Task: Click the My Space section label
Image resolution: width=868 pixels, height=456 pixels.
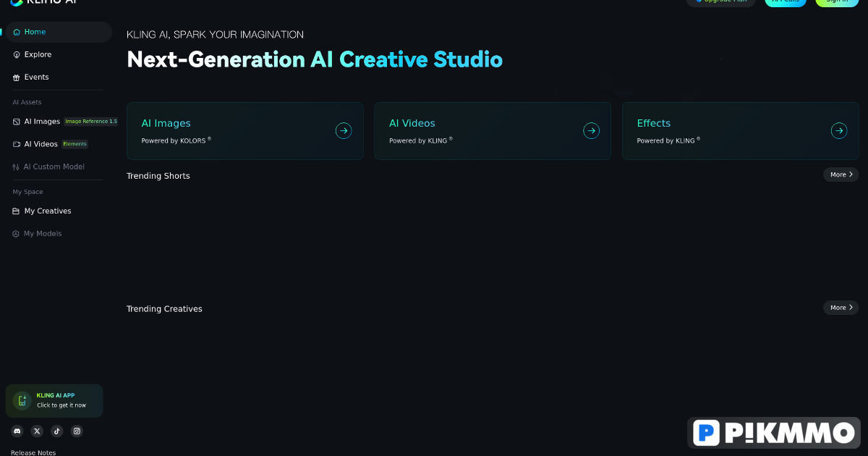Action: (x=27, y=192)
